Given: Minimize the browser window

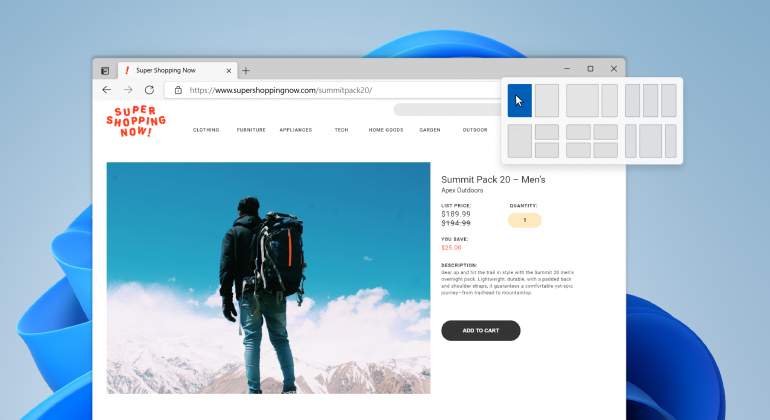Looking at the screenshot, I should click(x=567, y=69).
